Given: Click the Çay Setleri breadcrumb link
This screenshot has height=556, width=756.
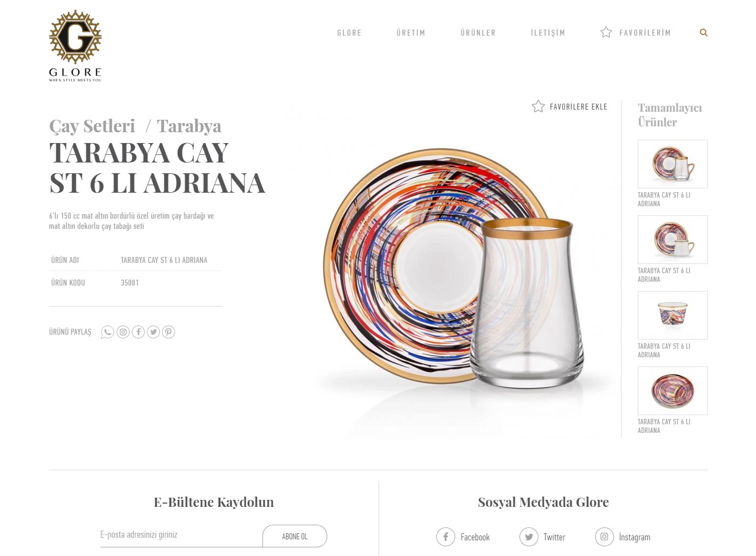Looking at the screenshot, I should 92,126.
